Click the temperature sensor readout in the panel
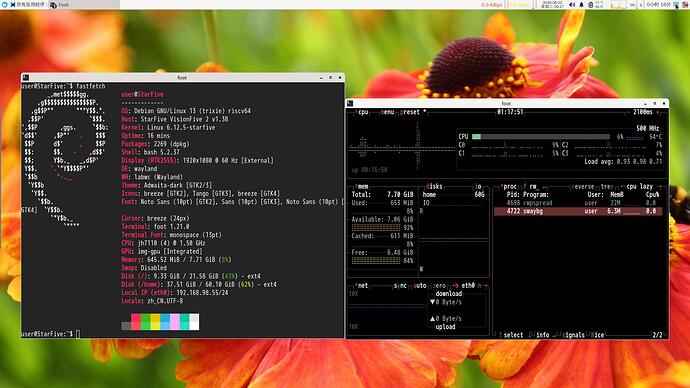The height and width of the screenshot is (388, 690). [599, 4]
